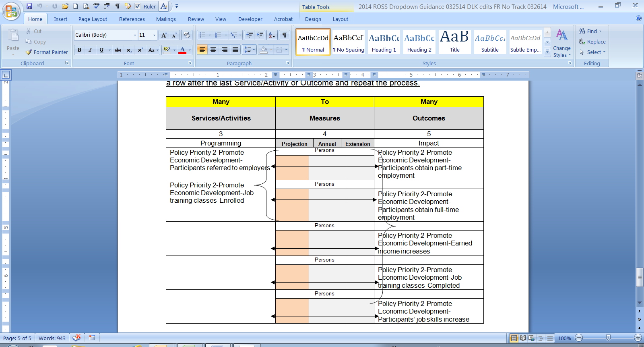Switch to the References tab

[132, 19]
